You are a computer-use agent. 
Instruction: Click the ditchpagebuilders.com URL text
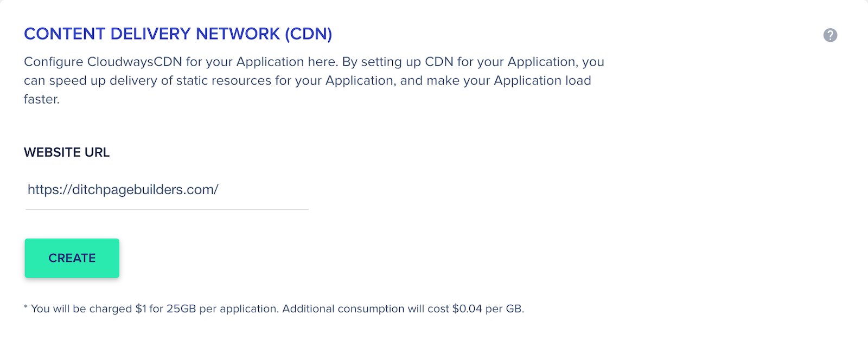pyautogui.click(x=123, y=190)
